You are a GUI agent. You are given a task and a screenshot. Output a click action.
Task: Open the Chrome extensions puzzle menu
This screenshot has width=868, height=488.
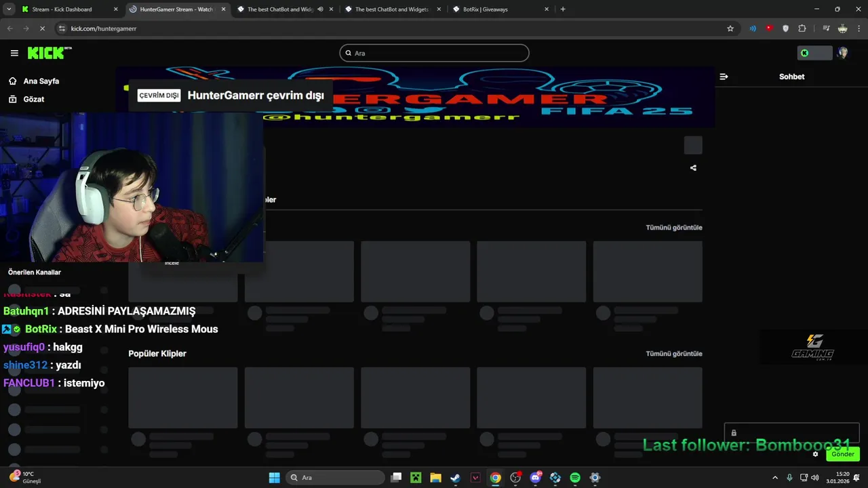(x=802, y=28)
